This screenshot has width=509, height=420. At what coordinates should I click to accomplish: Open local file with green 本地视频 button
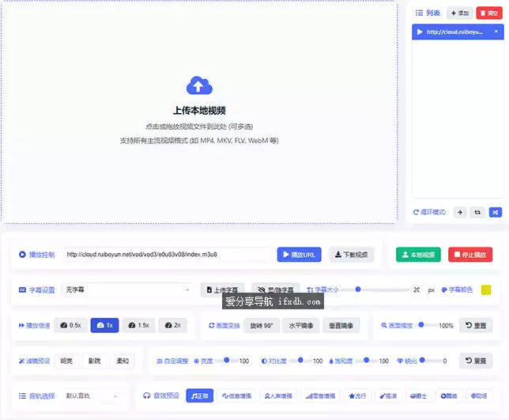click(418, 255)
